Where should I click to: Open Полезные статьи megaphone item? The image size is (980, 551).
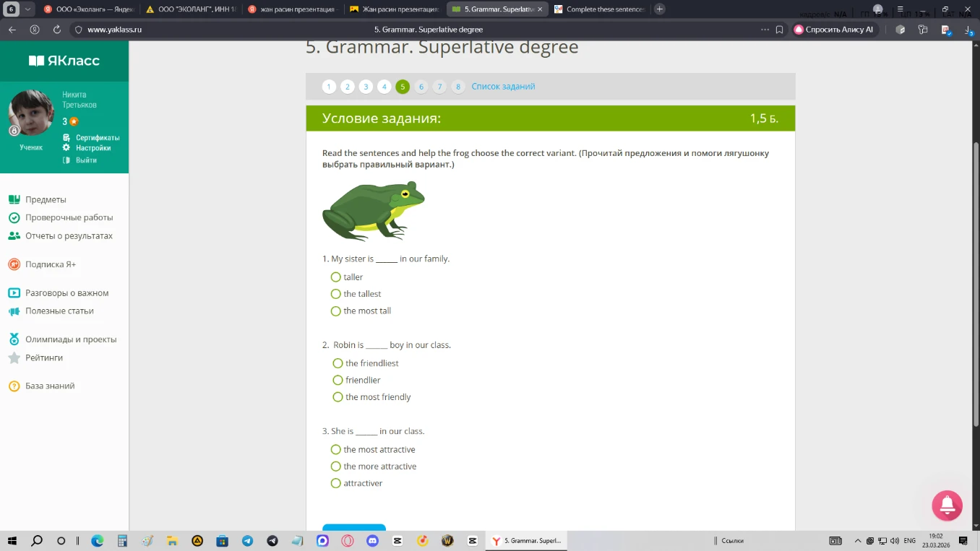[51, 311]
